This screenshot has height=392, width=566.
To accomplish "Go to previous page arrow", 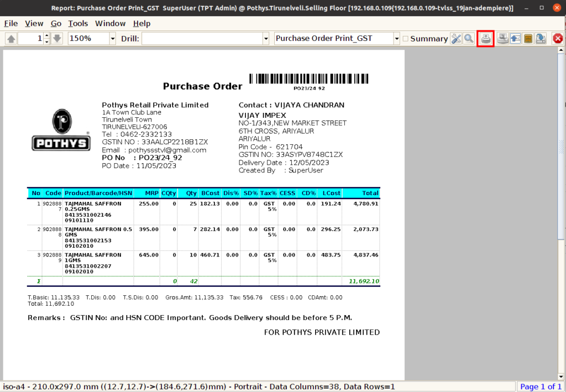I will click(11, 38).
